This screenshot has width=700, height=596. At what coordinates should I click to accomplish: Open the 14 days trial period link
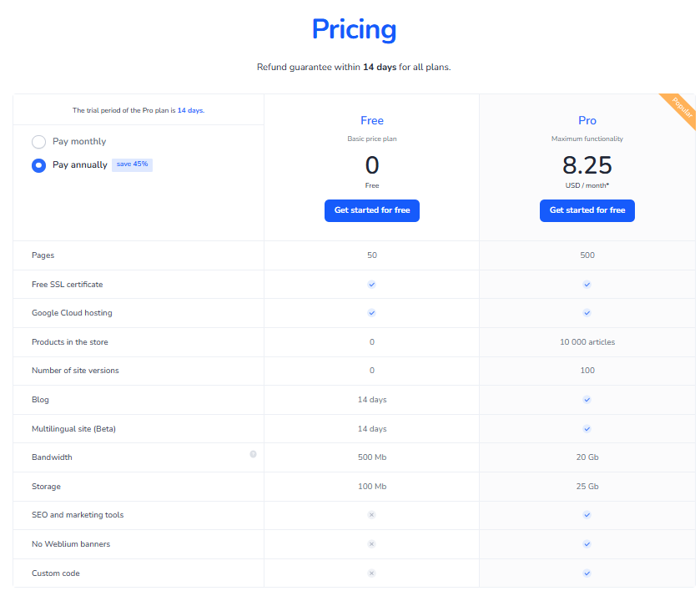pyautogui.click(x=191, y=109)
